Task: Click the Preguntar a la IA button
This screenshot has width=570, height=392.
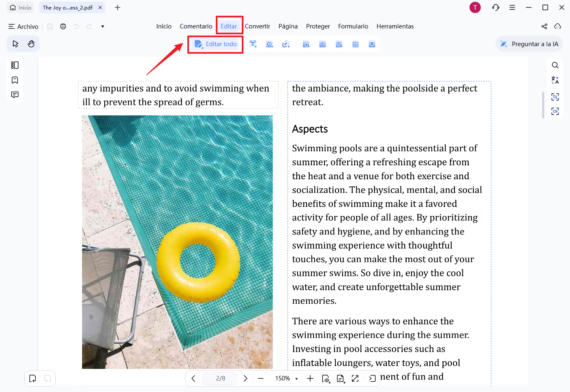Action: 529,44
